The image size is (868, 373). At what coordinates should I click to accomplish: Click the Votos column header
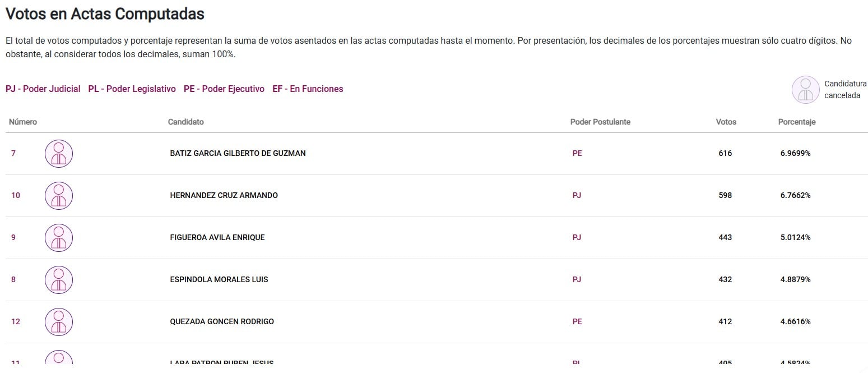click(726, 122)
